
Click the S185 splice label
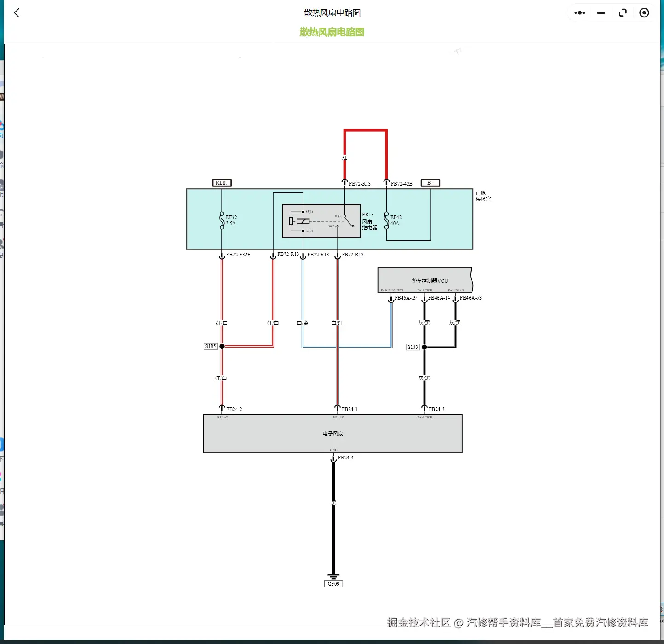click(x=210, y=346)
